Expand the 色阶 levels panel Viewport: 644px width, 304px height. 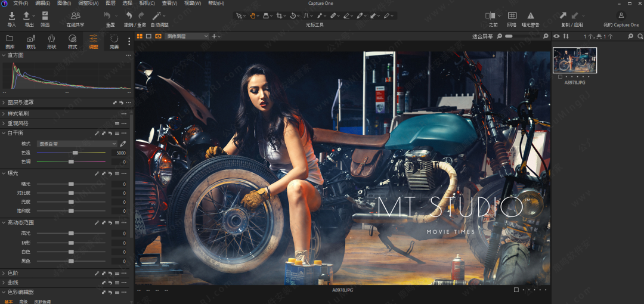[x=4, y=273]
